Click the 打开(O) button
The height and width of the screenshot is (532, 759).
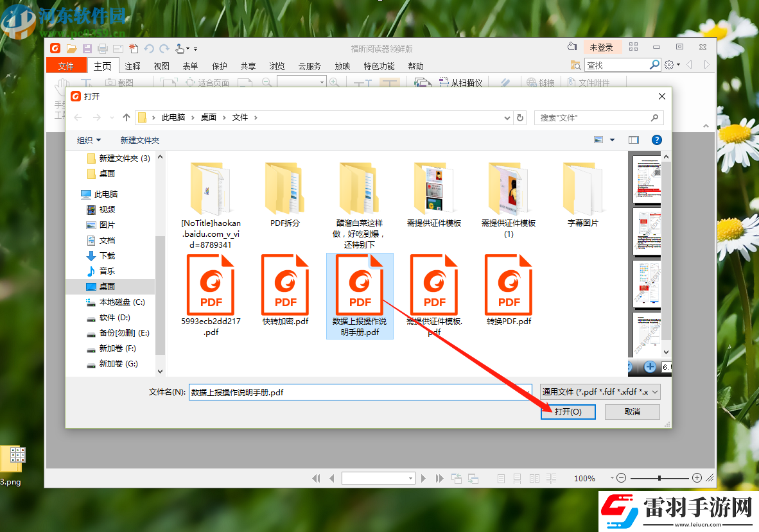click(x=568, y=411)
